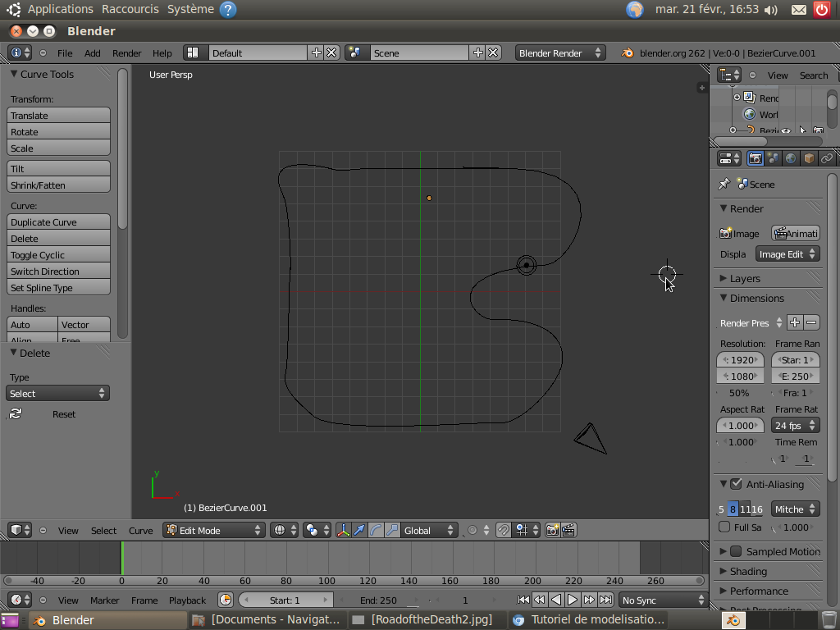840x630 pixels.
Task: Open the 24 fps frame rate dropdown
Action: click(795, 426)
